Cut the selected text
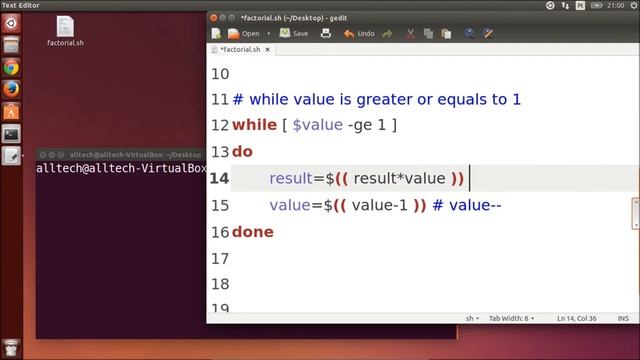 pos(411,33)
